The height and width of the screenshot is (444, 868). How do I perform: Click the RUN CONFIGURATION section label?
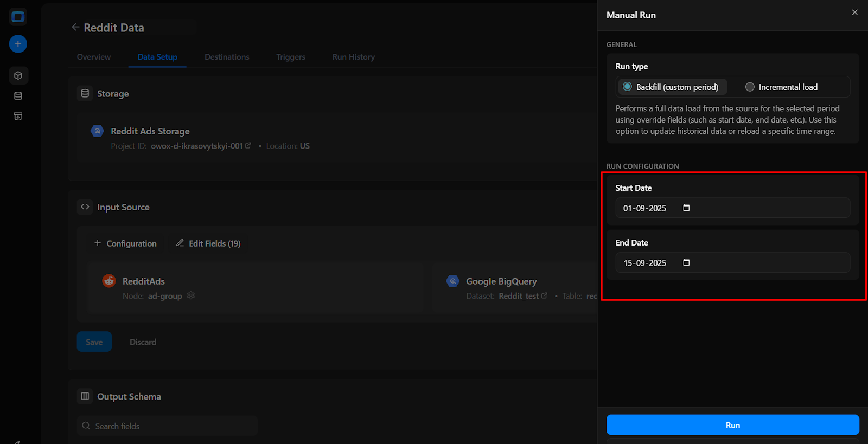[x=643, y=166]
